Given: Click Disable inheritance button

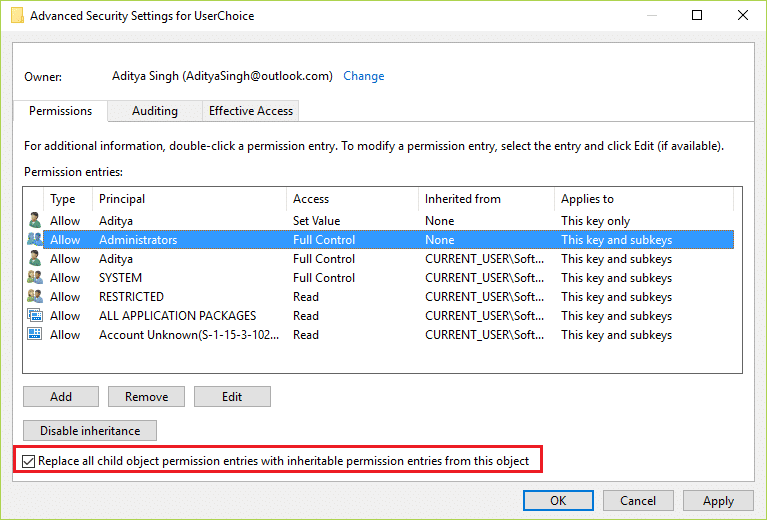Looking at the screenshot, I should click(90, 430).
